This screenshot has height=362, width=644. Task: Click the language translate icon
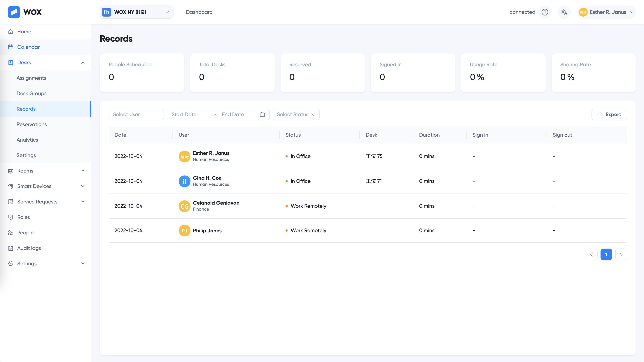click(564, 12)
